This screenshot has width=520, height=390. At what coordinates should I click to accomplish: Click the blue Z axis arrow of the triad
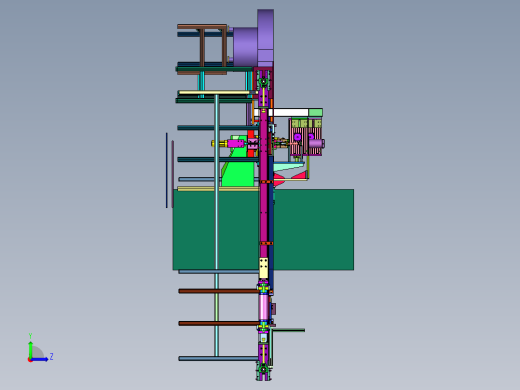coord(40,359)
